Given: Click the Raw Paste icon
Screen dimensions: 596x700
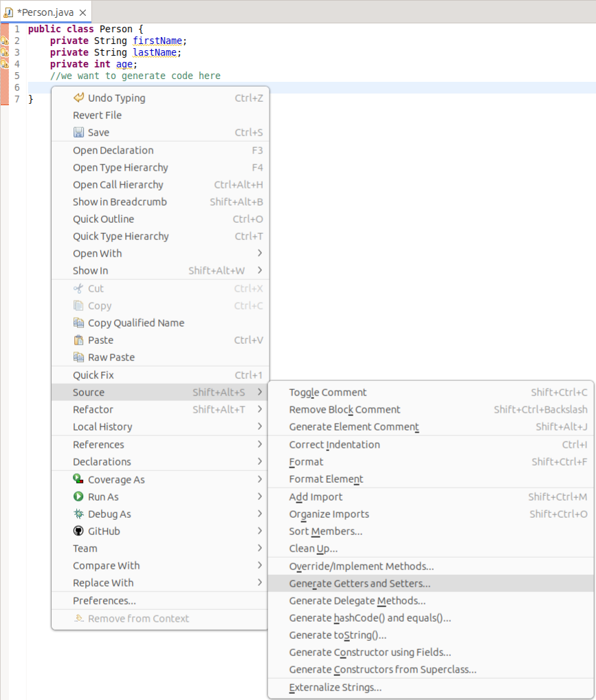Looking at the screenshot, I should [78, 357].
